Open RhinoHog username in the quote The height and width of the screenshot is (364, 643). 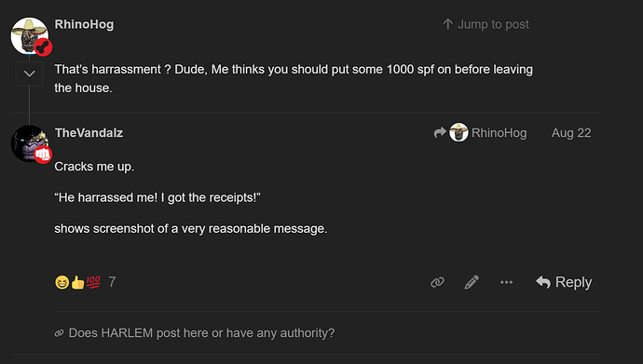click(84, 24)
